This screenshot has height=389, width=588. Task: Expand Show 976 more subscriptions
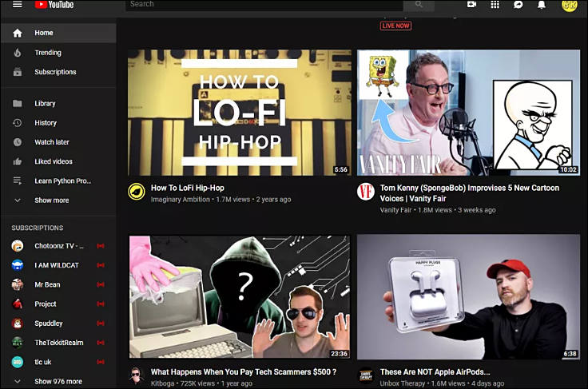click(58, 381)
